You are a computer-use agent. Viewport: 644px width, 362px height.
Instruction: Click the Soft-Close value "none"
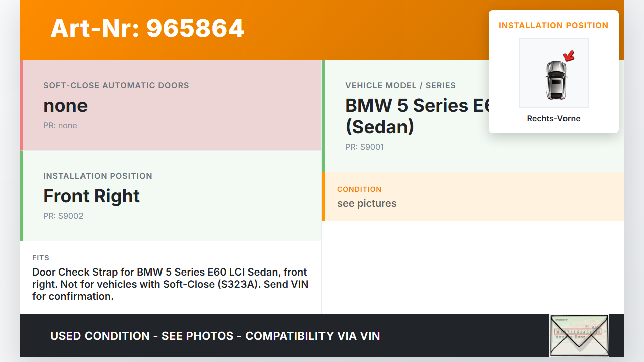pyautogui.click(x=65, y=106)
